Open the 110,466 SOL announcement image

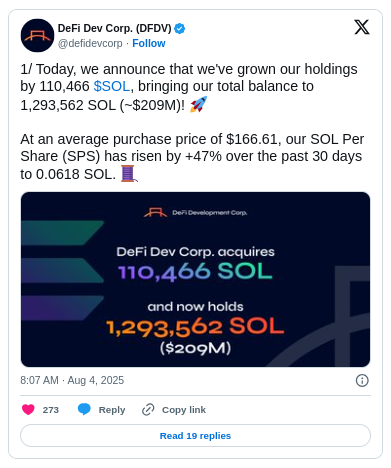point(195,279)
